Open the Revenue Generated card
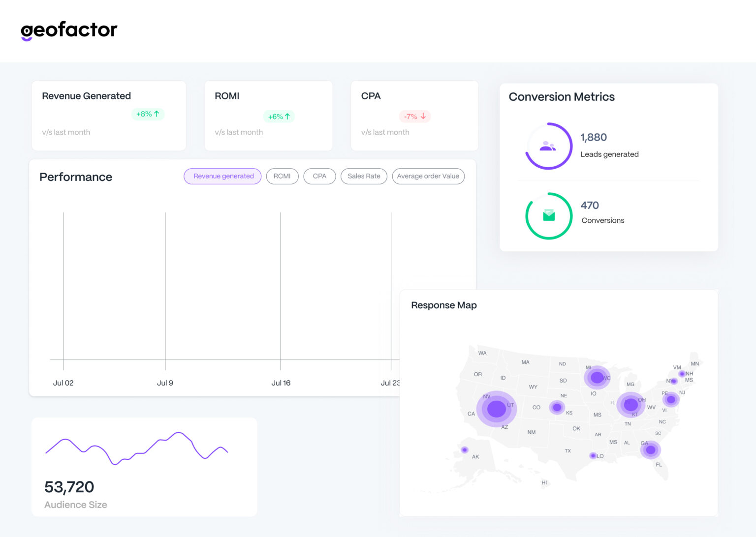756x537 pixels. 108,115
